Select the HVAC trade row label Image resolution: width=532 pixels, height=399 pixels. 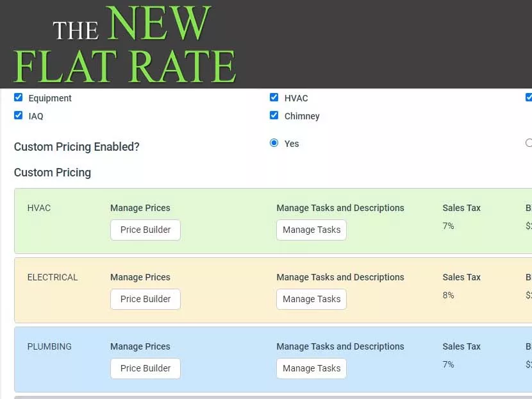[38, 208]
